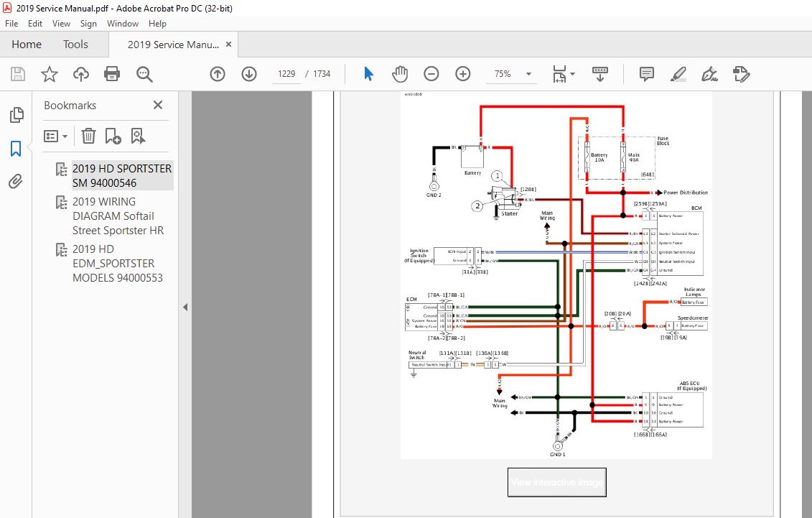Click the page number field showing 1229
This screenshot has width=812, height=518.
tap(286, 74)
